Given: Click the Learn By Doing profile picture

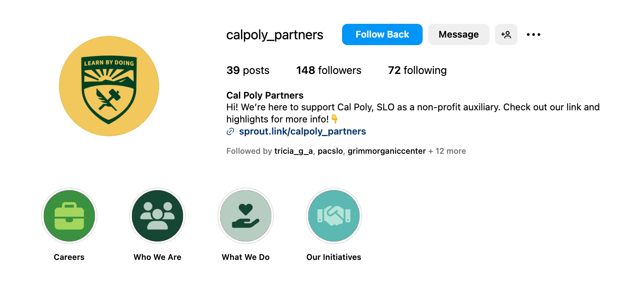Looking at the screenshot, I should click(109, 86).
